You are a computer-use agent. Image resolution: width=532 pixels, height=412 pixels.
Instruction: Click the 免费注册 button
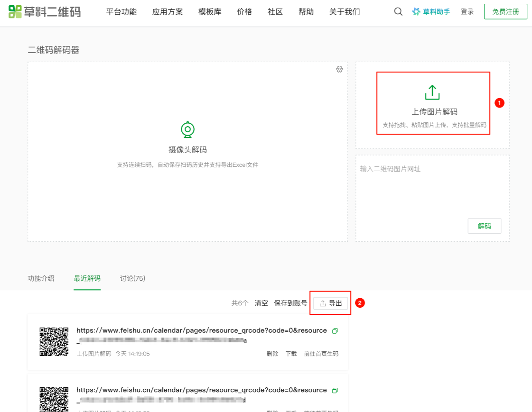tap(505, 12)
